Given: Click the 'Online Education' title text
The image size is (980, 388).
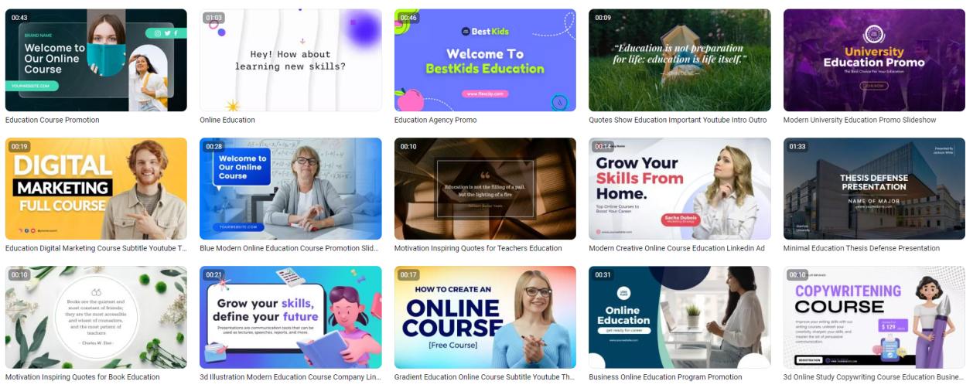Looking at the screenshot, I should 227,120.
